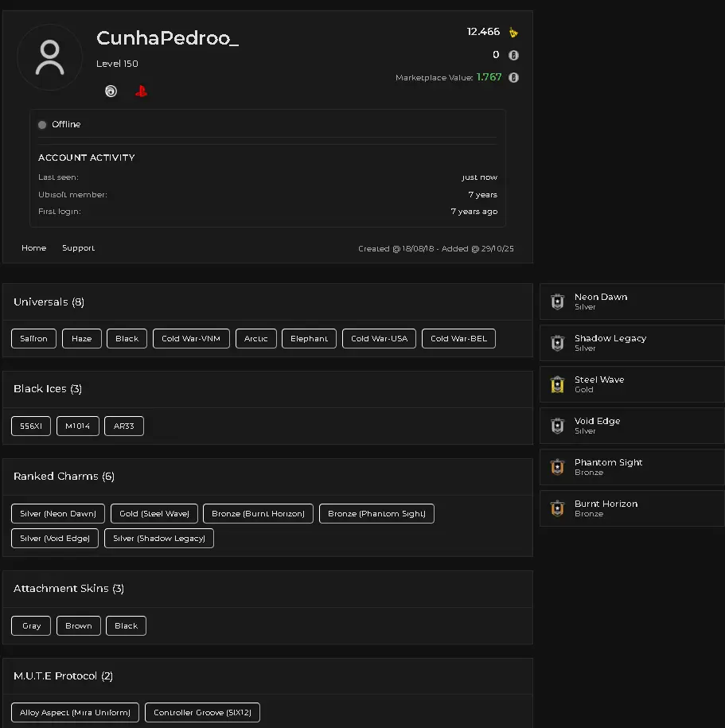Click the Alloy Aspect (Mira Uniform) tag

tap(76, 713)
